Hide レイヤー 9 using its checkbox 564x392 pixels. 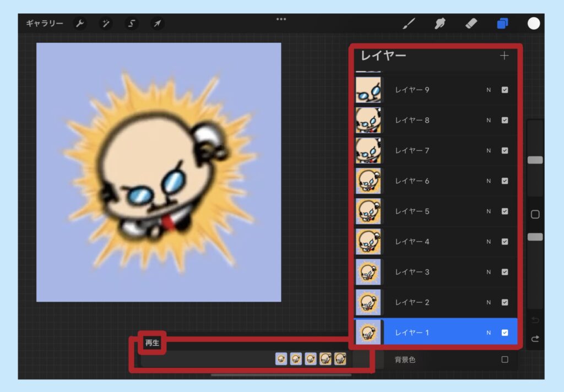(x=505, y=90)
